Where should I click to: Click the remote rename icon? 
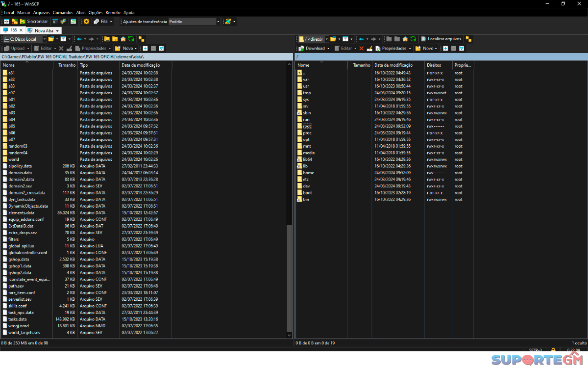[x=370, y=49]
